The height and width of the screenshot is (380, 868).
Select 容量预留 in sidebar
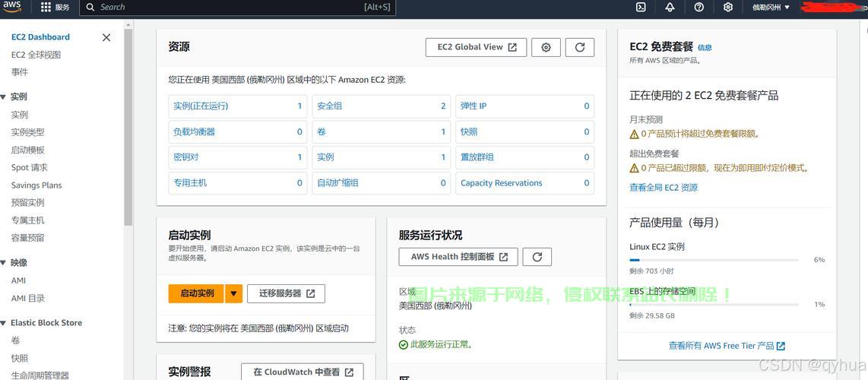[x=27, y=238]
